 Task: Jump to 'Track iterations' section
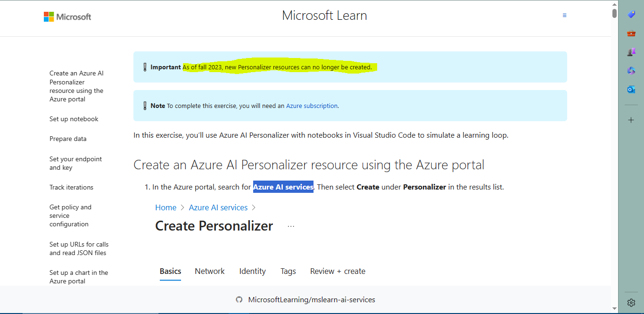coord(71,187)
